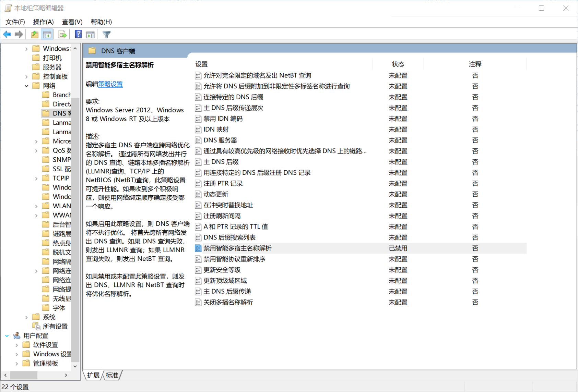Click the Back navigation arrow
This screenshot has height=392, width=578.
pos(7,34)
